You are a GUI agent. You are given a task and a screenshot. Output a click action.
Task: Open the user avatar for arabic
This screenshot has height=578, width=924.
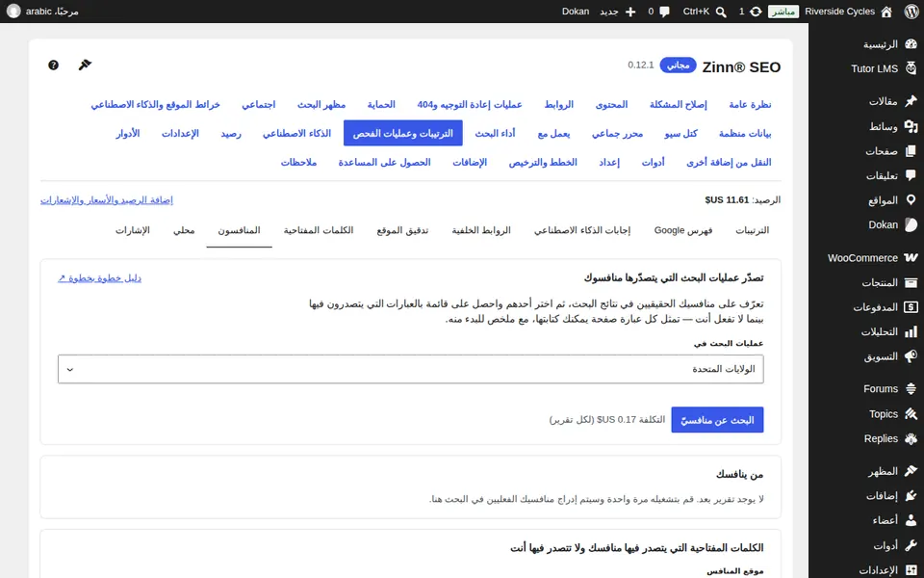click(x=13, y=12)
